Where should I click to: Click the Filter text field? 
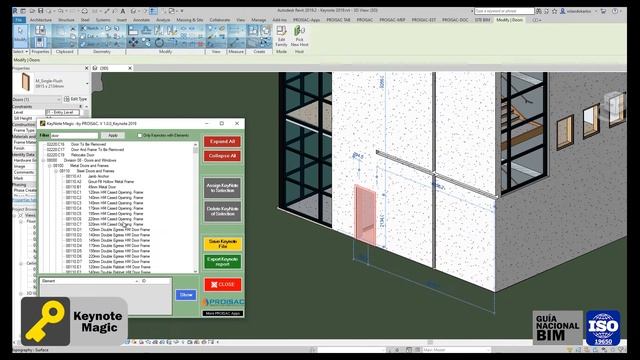74,135
